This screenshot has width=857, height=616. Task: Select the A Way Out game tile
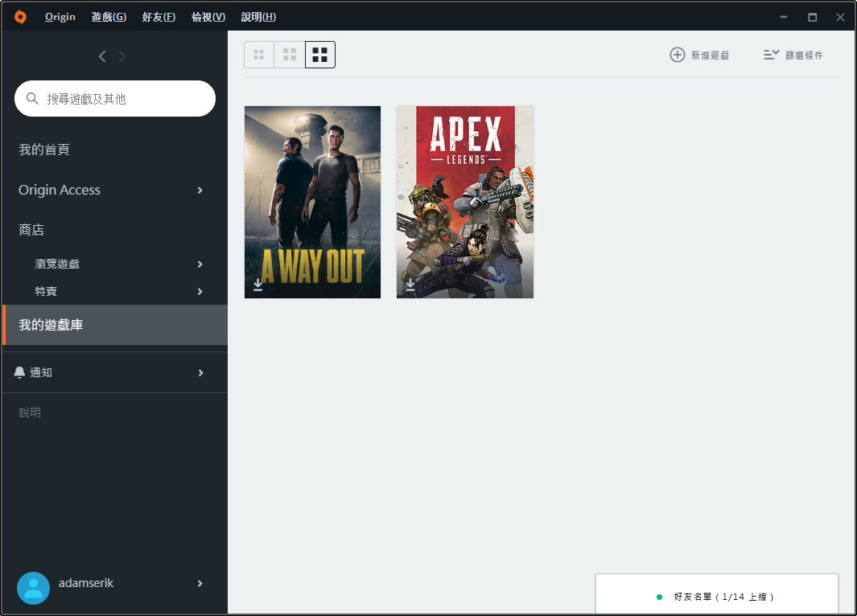(313, 202)
